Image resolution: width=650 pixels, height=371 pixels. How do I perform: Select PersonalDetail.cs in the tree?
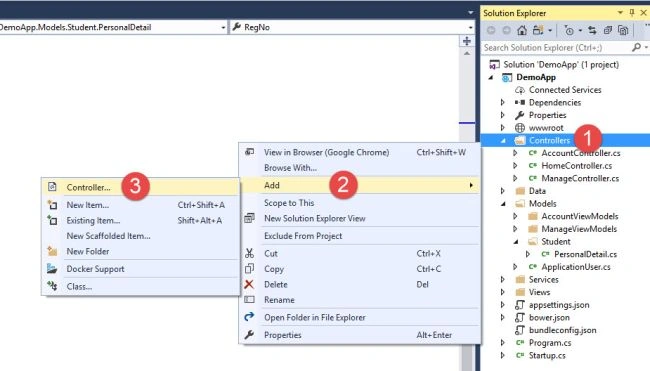point(585,254)
